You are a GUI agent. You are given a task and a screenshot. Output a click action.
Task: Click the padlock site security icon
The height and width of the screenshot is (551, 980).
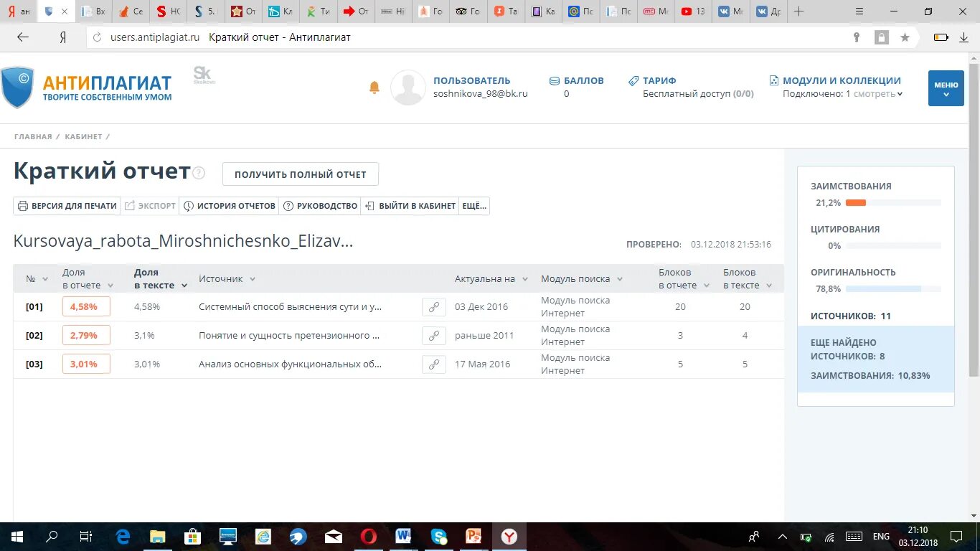[881, 37]
